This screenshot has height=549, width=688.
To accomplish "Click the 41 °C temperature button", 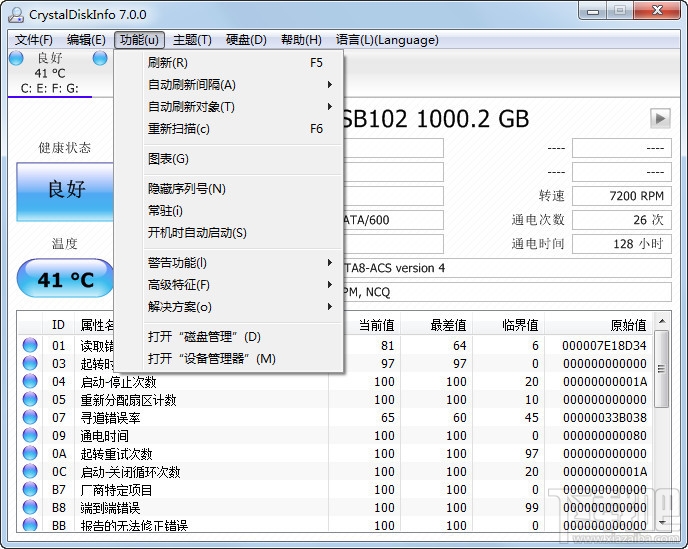I will [65, 278].
